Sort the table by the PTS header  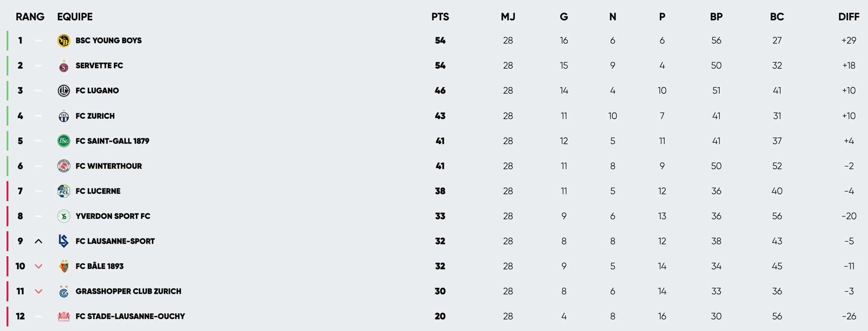[440, 17]
